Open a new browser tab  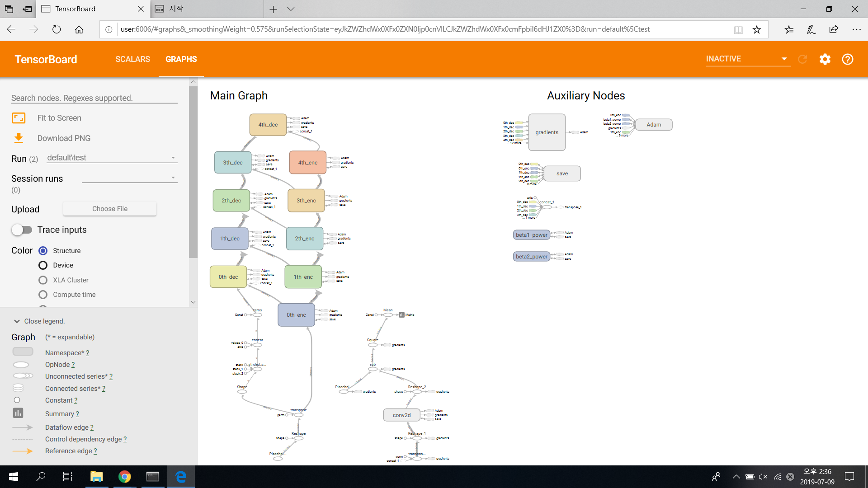[x=273, y=9]
